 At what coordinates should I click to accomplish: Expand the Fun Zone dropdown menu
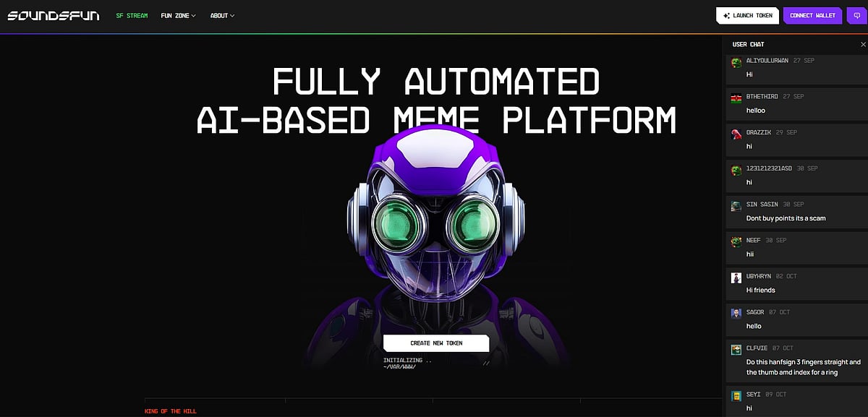tap(178, 15)
